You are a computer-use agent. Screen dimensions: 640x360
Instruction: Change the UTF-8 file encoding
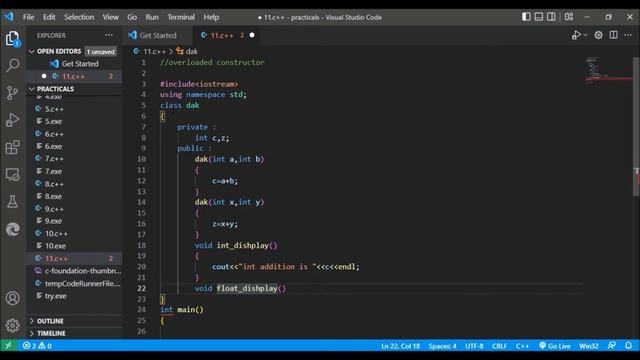point(474,346)
